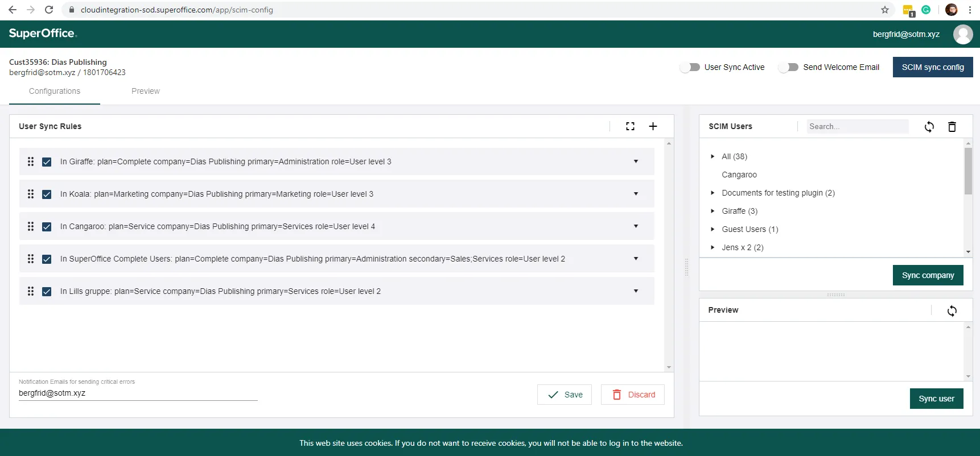
Task: Expand the All (38) users node
Action: [x=713, y=156]
